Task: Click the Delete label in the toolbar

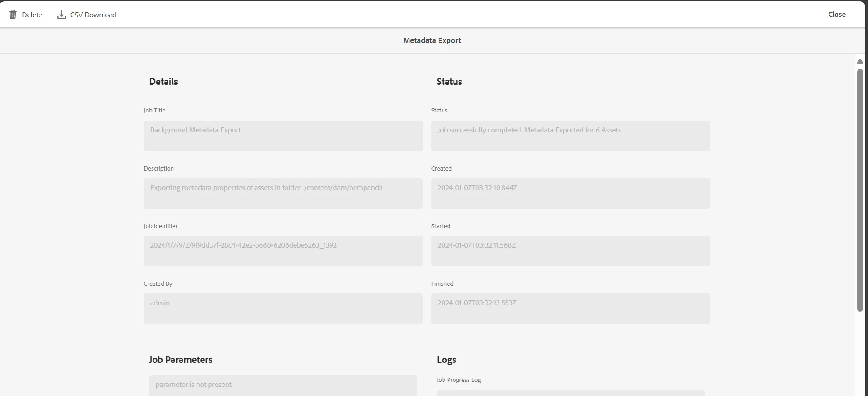Action: click(x=32, y=15)
